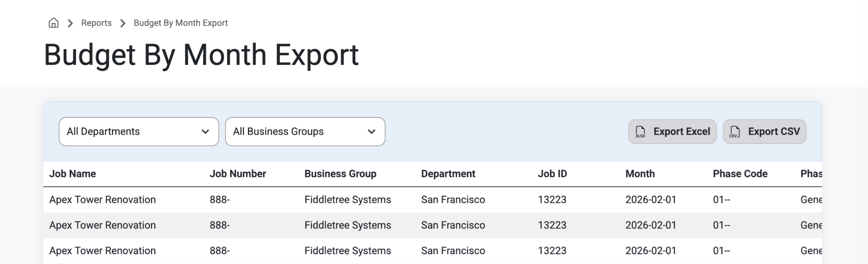Sort by the Department column header
Viewport: 868px width, 264px height.
[x=448, y=174]
